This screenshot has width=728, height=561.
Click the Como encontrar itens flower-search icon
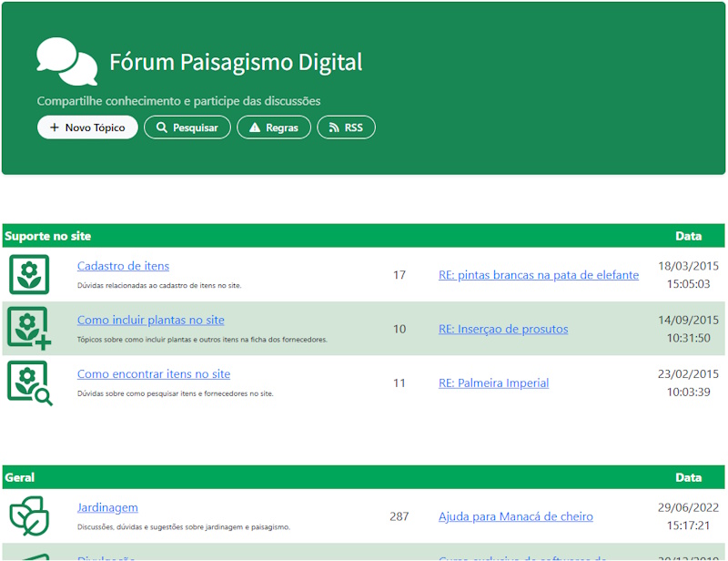point(30,383)
